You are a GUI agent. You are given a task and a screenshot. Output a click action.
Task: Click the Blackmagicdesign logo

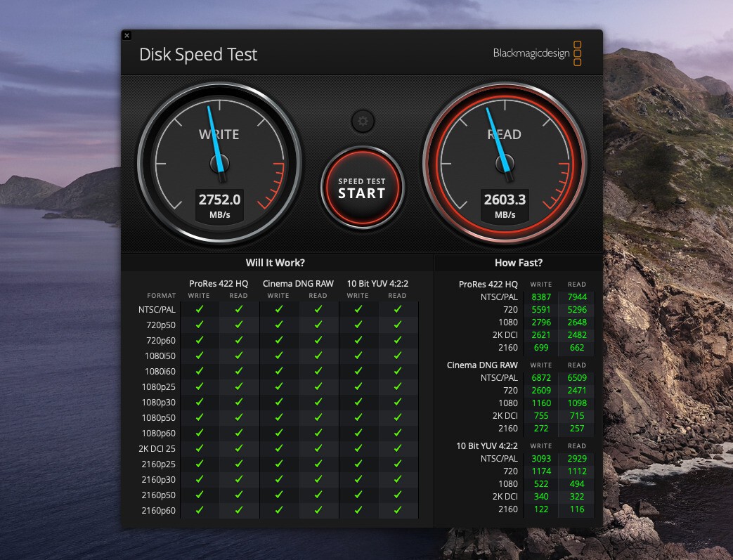click(537, 53)
